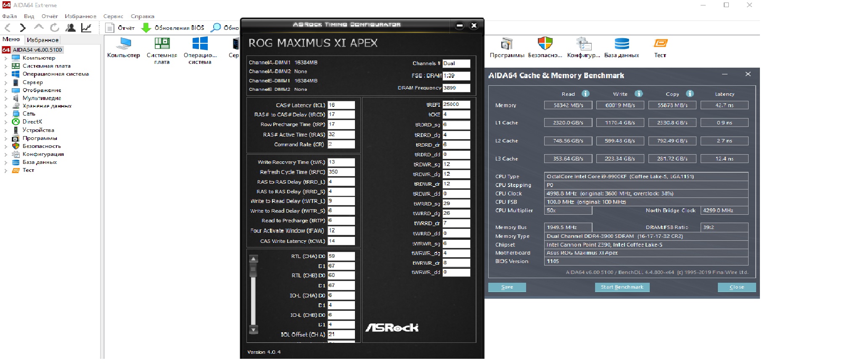Screen dimensions: 868x363
Task: Click the L1 Cache Write result 1170.4 GB/s
Action: 620,123
